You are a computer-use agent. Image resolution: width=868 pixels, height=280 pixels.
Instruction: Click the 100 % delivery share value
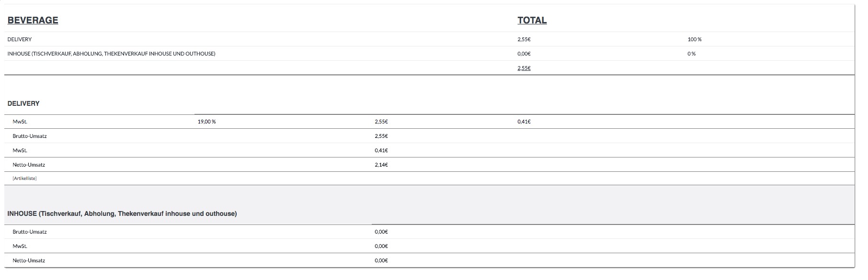[x=695, y=39]
